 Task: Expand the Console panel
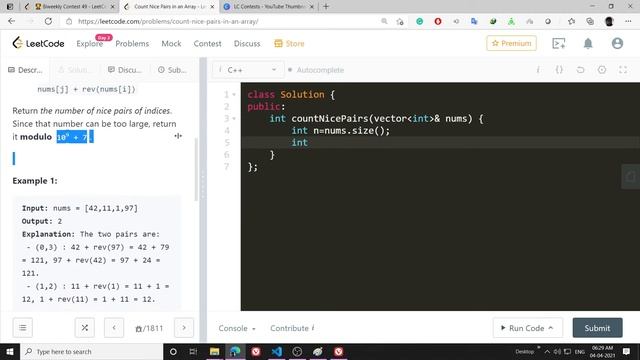237,328
